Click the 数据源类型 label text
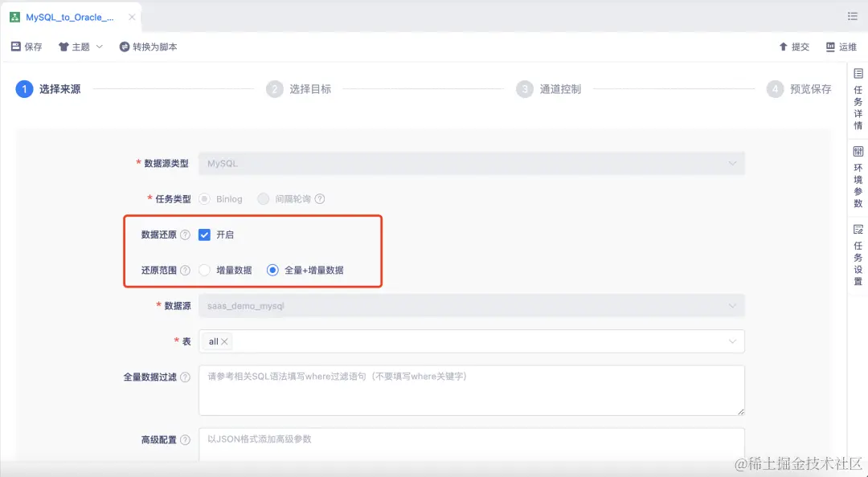 [166, 163]
